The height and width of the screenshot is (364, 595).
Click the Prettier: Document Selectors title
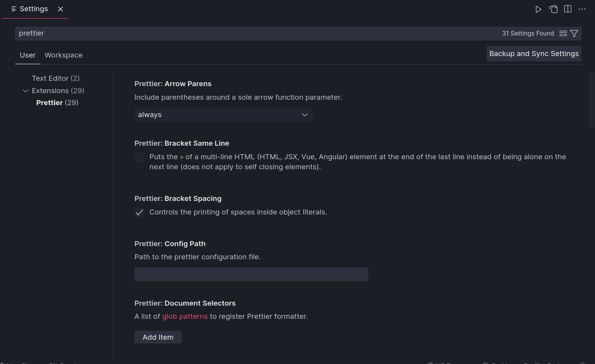pos(185,303)
